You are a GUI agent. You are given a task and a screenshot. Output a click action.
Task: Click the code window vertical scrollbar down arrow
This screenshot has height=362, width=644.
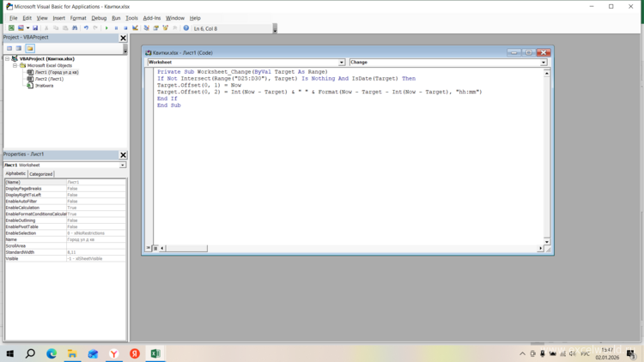pyautogui.click(x=547, y=242)
